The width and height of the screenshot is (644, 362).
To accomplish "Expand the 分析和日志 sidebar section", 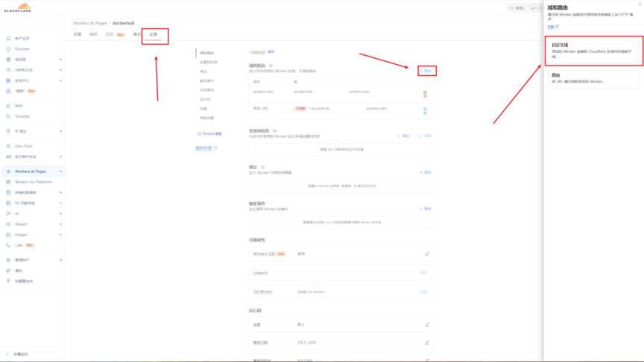I will 60,70.
